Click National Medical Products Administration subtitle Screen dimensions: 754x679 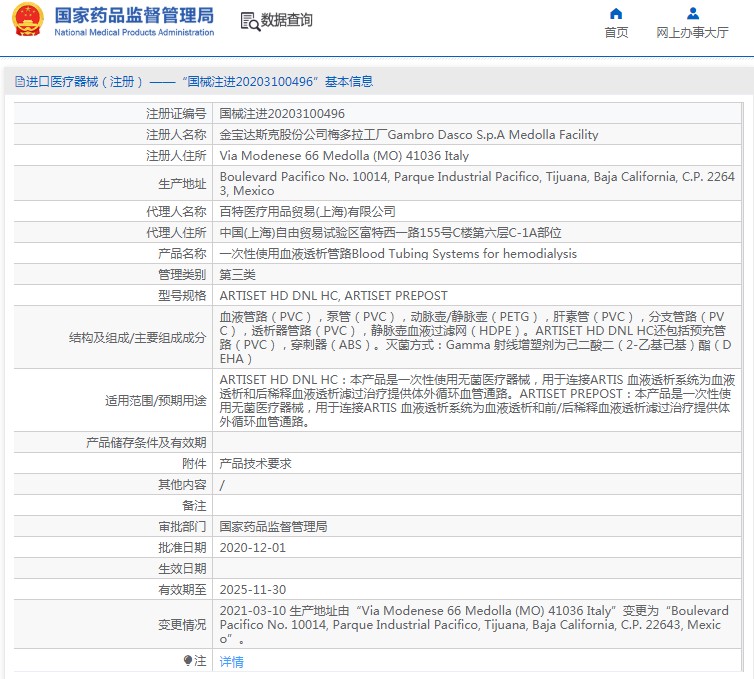coord(134,32)
